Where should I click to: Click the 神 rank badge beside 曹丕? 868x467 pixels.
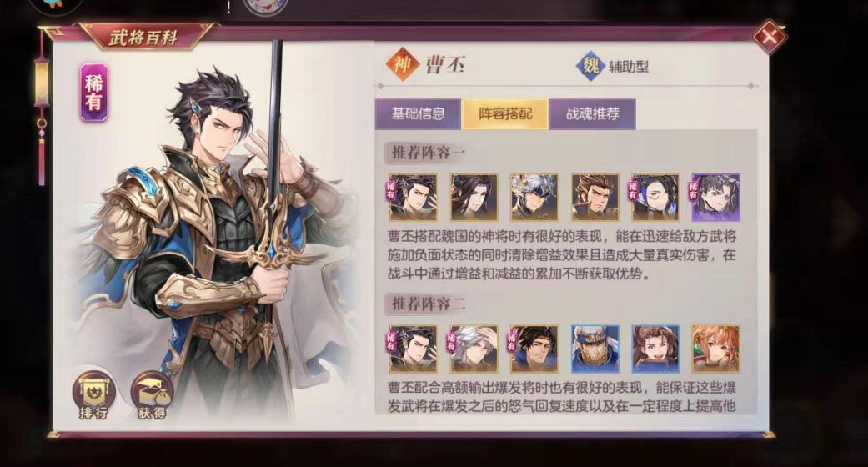pos(403,65)
